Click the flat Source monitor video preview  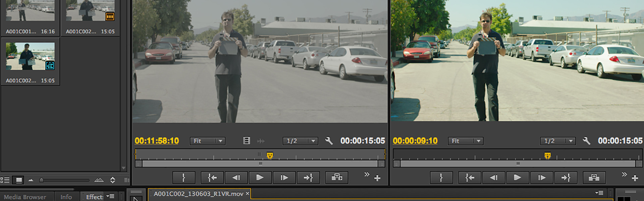[x=260, y=61]
